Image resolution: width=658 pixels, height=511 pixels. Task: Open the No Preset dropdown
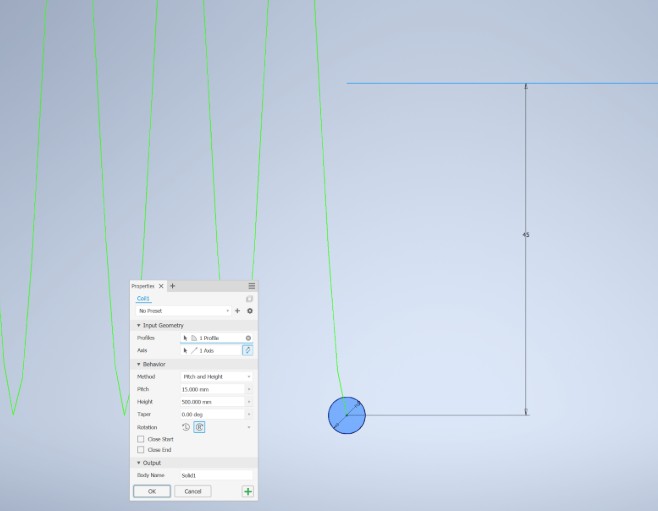point(183,311)
